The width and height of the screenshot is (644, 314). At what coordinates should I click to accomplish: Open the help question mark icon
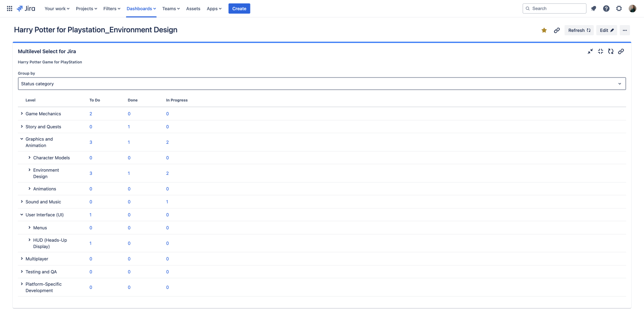pyautogui.click(x=606, y=9)
